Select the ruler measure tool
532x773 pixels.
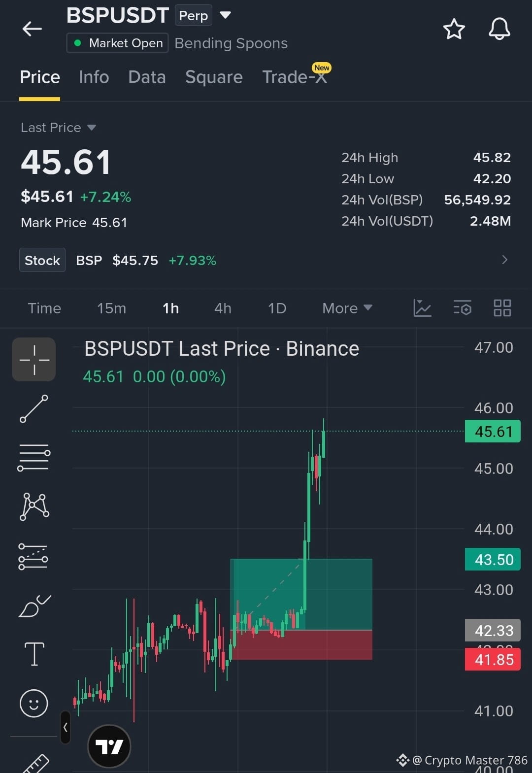(35, 763)
